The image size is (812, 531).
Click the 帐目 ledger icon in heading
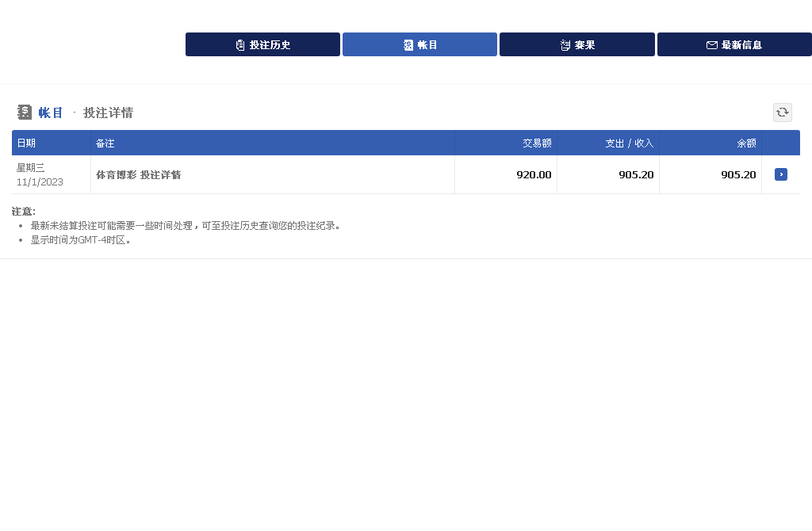tap(25, 112)
